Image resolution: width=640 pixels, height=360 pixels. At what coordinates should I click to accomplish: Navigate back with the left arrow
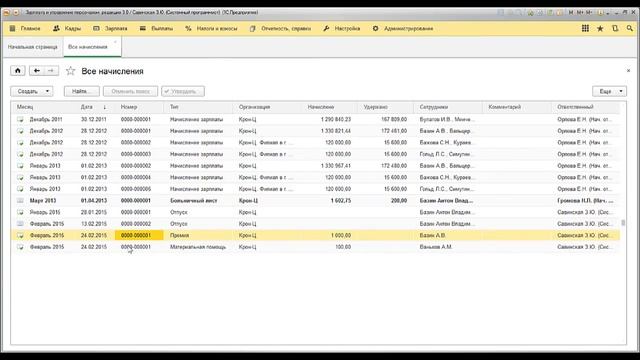click(36, 71)
